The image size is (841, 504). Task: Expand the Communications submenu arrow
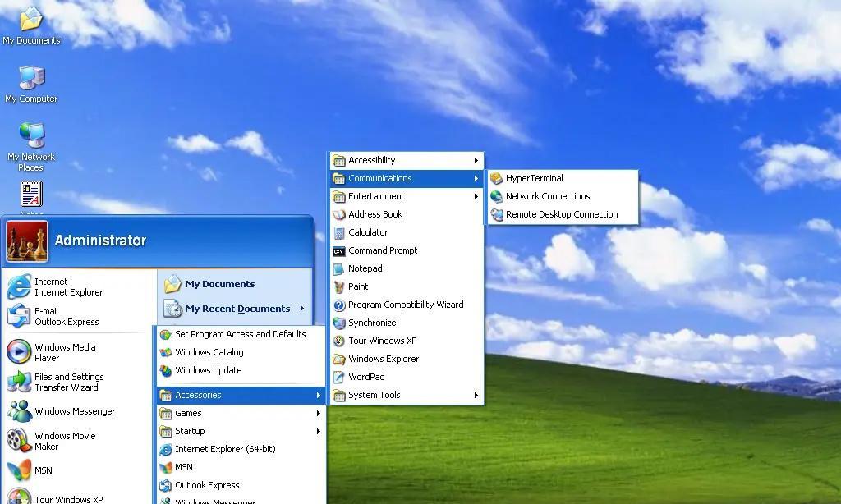(476, 179)
